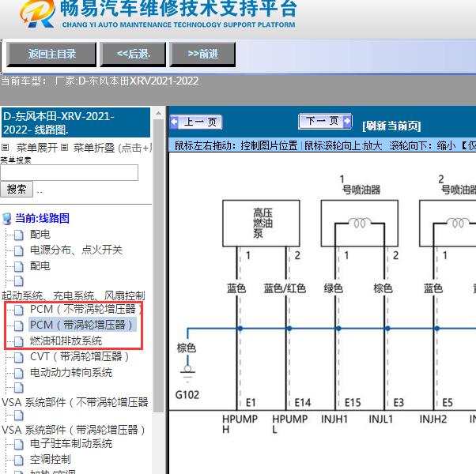This screenshot has width=476, height=474.
Task: Focus the 菜单搜索 input field
Action: 70,172
